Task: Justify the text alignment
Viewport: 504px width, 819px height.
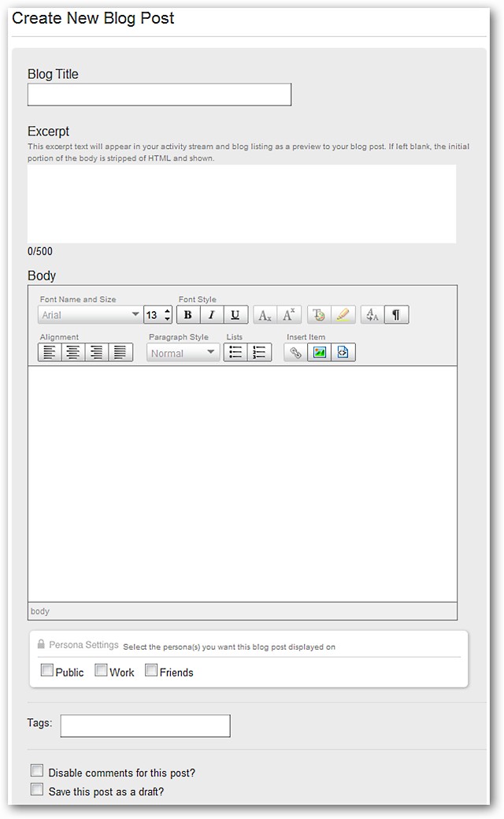Action: click(120, 353)
